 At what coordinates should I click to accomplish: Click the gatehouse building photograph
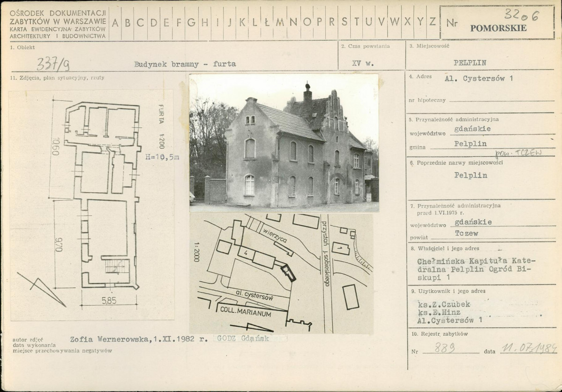284,143
